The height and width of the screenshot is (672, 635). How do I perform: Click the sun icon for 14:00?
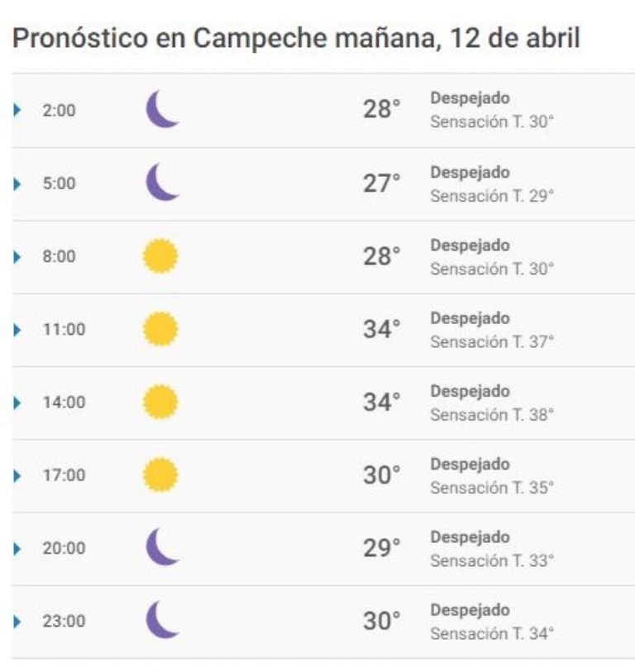(x=160, y=402)
